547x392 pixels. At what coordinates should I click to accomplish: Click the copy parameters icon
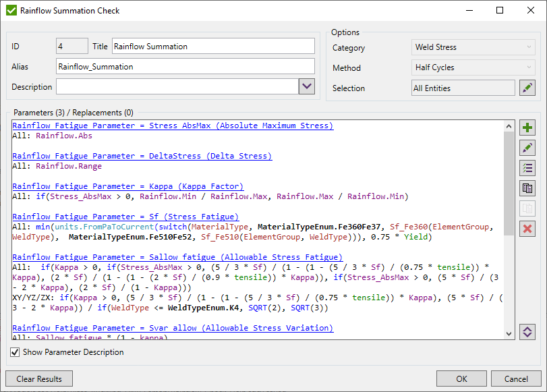pos(527,188)
